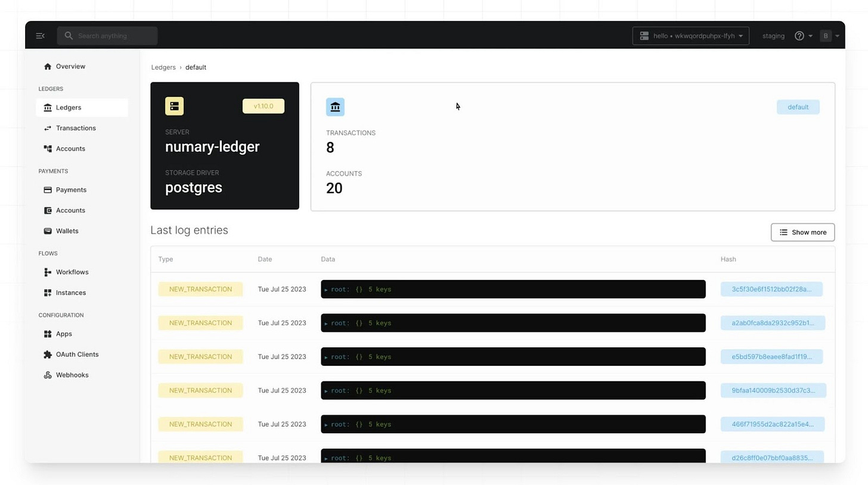
Task: Click the Show more button
Action: [x=802, y=232]
